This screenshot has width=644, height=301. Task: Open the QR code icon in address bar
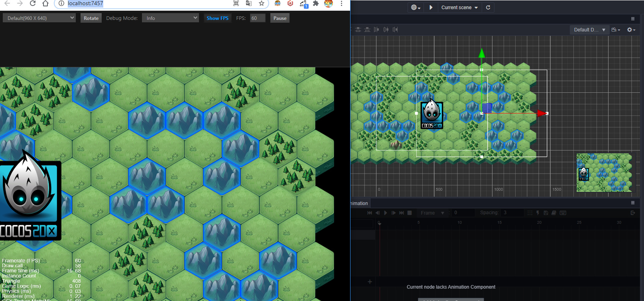click(x=236, y=4)
